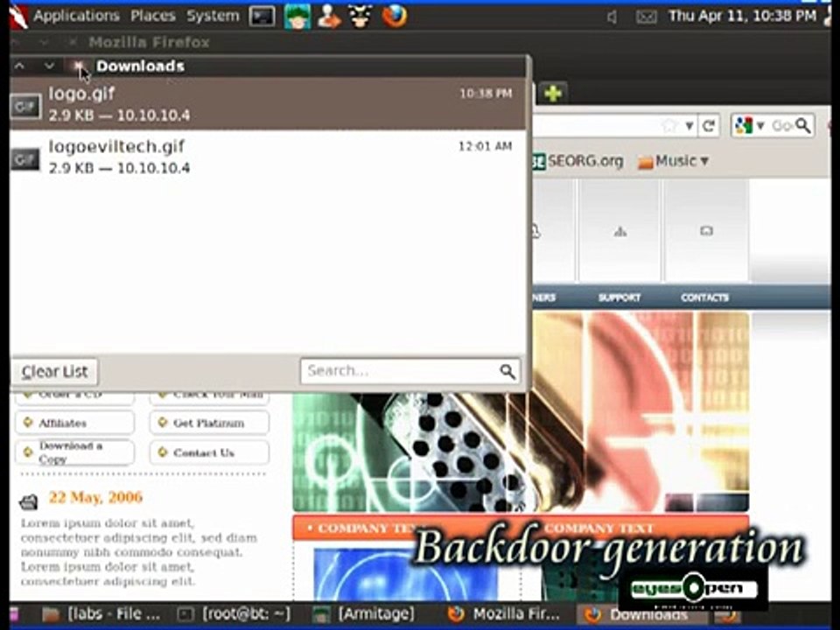Click the magnifier icon in Downloads search
Screen dimensions: 840x630
point(507,371)
